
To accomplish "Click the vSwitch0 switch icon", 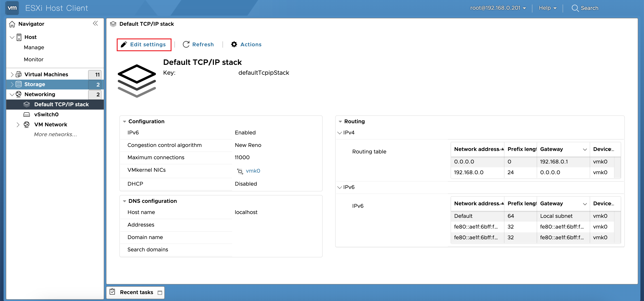I will pyautogui.click(x=27, y=114).
